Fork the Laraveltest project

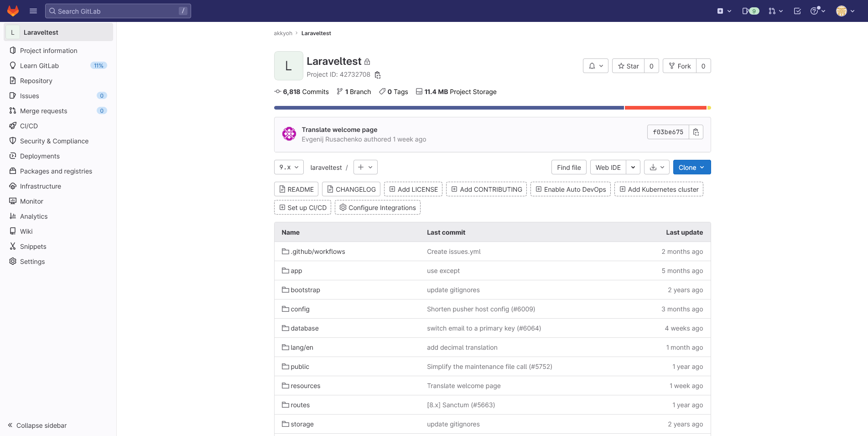tap(680, 66)
